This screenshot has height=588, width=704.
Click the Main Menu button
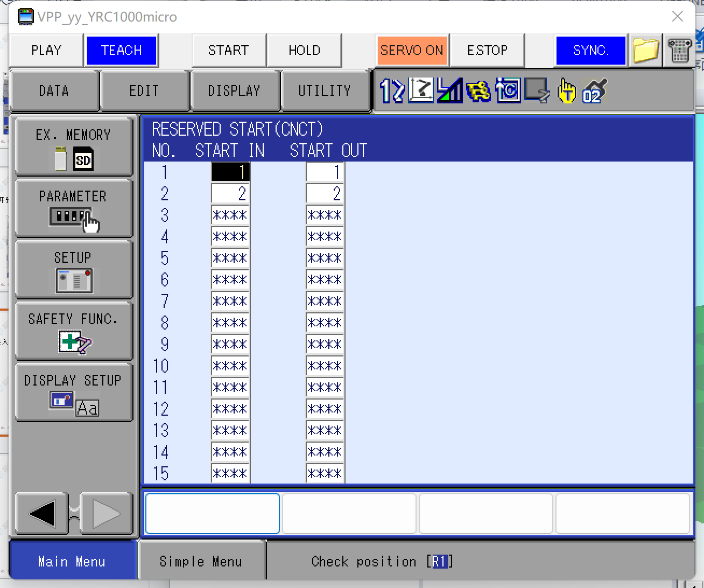pyautogui.click(x=72, y=561)
